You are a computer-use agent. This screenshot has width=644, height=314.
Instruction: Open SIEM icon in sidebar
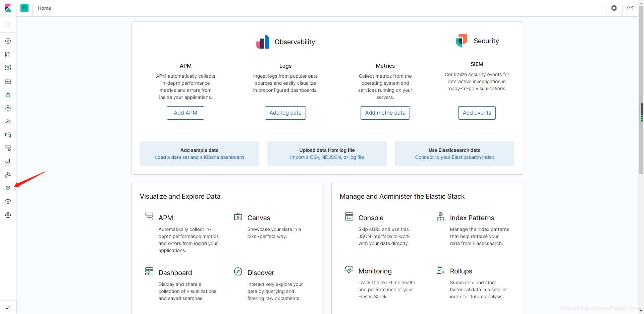coord(8,175)
